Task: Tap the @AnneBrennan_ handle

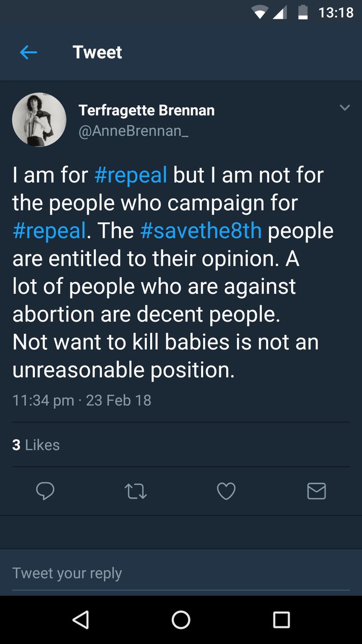Action: 134,130
